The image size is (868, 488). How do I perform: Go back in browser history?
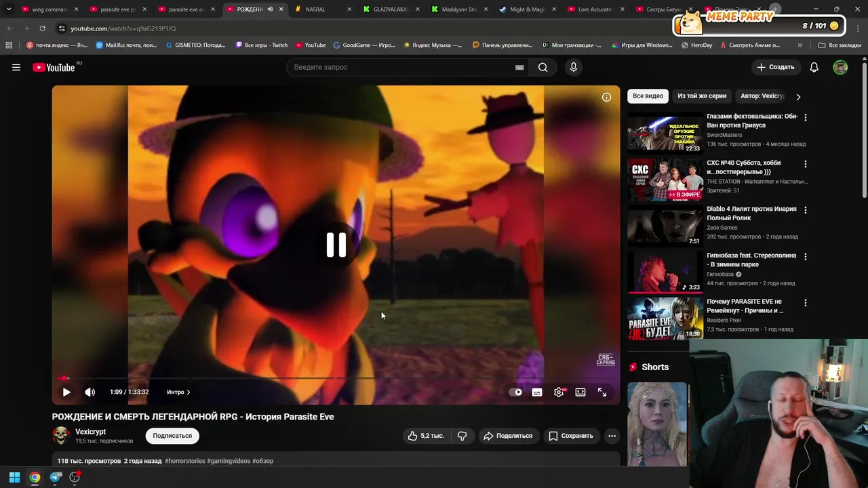pyautogui.click(x=9, y=28)
